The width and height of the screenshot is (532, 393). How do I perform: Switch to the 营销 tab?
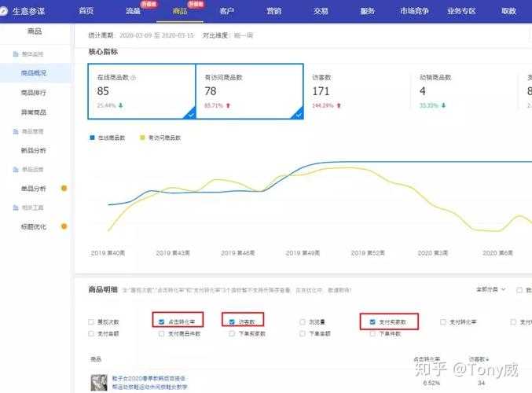pyautogui.click(x=273, y=11)
